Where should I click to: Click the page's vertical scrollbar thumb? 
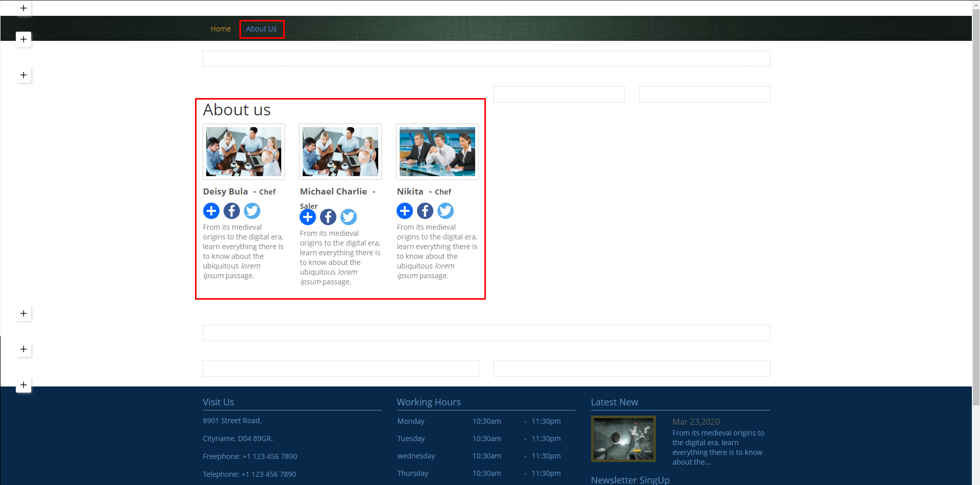[976, 207]
